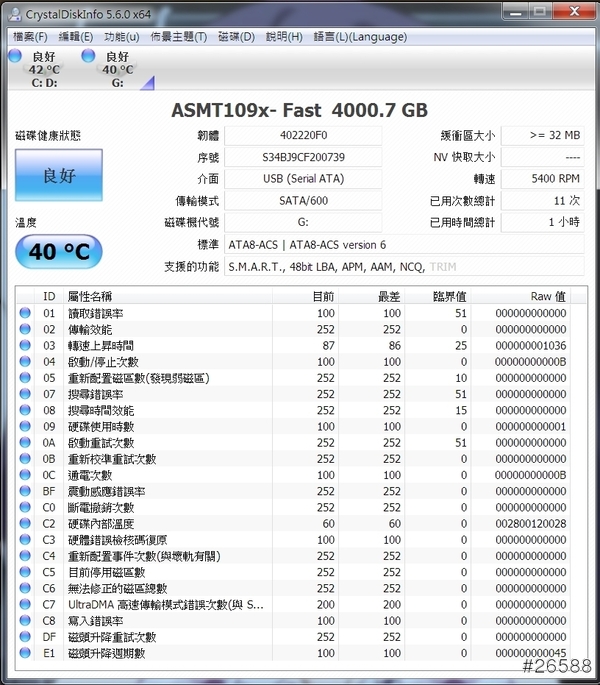Click the status icon of attribute 09 row
The height and width of the screenshot is (685, 600).
[26, 426]
